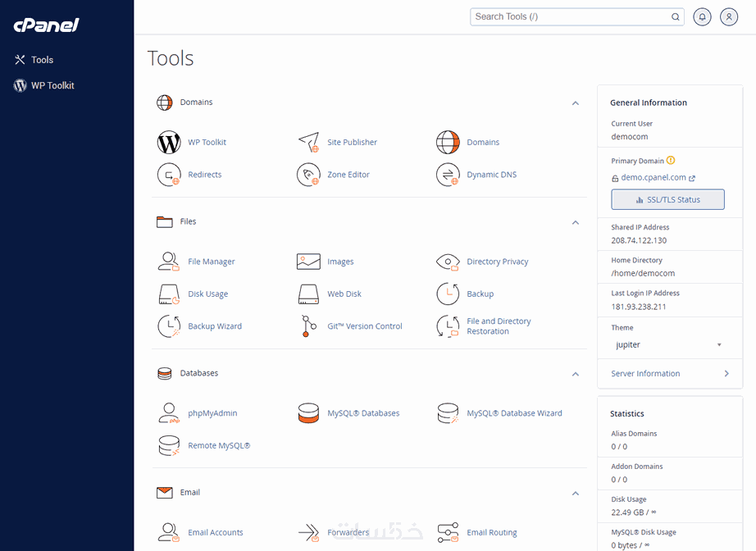Open the notifications bell icon
Viewport: 756px width, 551px height.
tap(703, 17)
